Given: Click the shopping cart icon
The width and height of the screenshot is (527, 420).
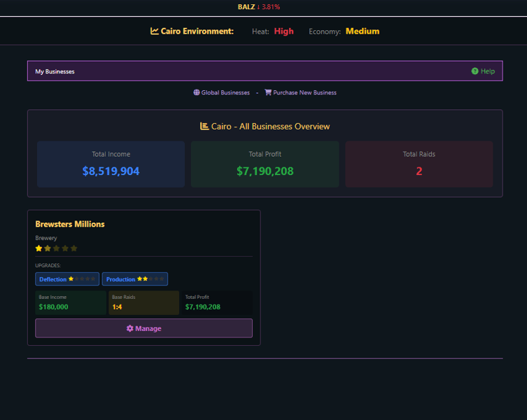Looking at the screenshot, I should pos(268,92).
